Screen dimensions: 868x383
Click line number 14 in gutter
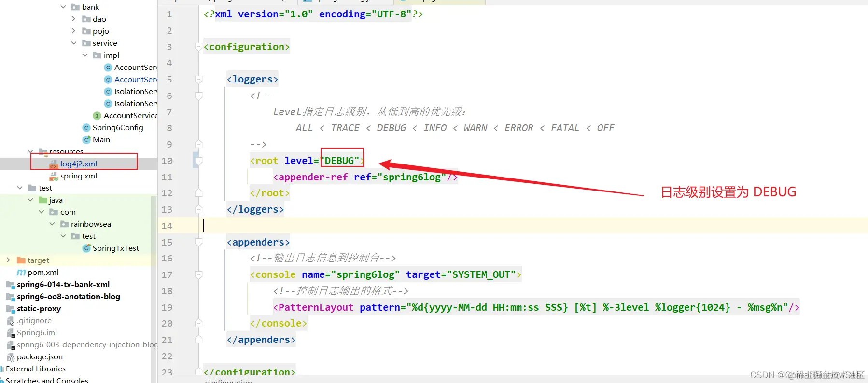tap(167, 226)
